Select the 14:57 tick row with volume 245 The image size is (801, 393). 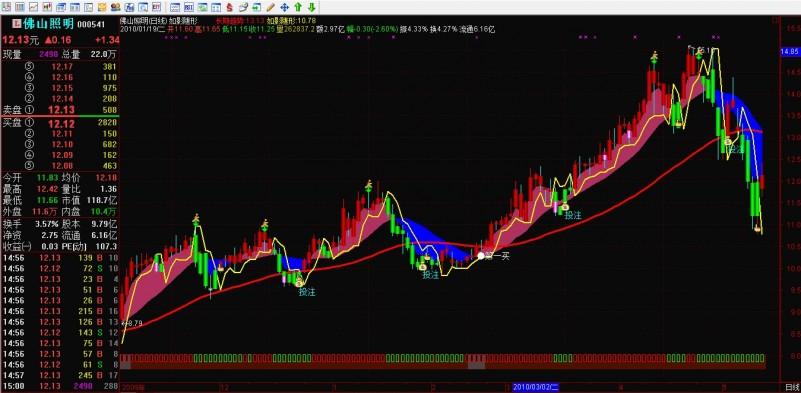click(60, 376)
